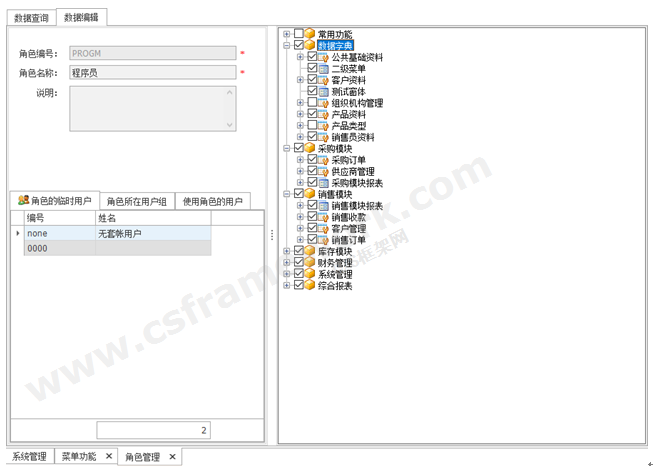Click the 销售模块报表 report icon
The height and width of the screenshot is (466, 653).
324,206
